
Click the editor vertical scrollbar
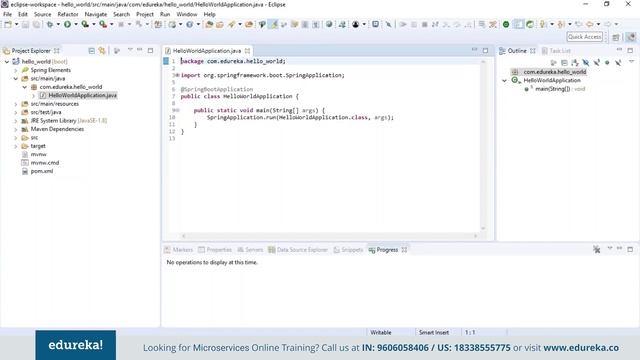point(483,145)
